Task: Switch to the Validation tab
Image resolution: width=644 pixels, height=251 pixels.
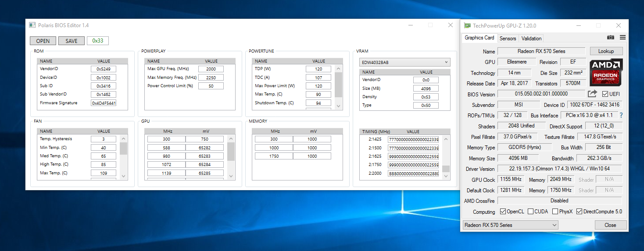Action: pos(531,39)
